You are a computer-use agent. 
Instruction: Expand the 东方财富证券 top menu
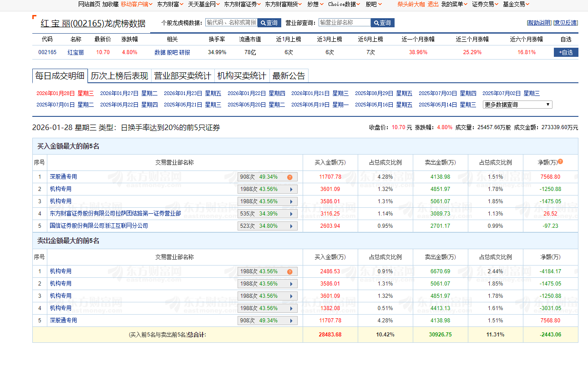(x=243, y=4)
